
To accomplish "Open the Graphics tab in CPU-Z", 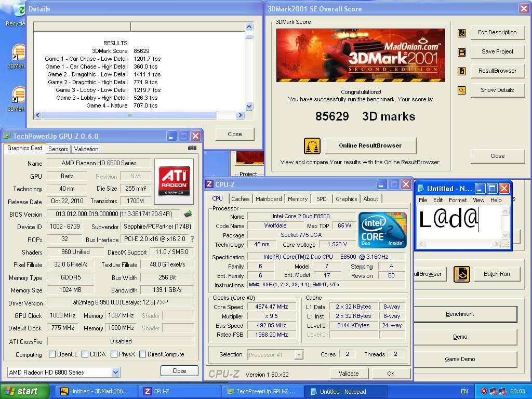I will (346, 199).
